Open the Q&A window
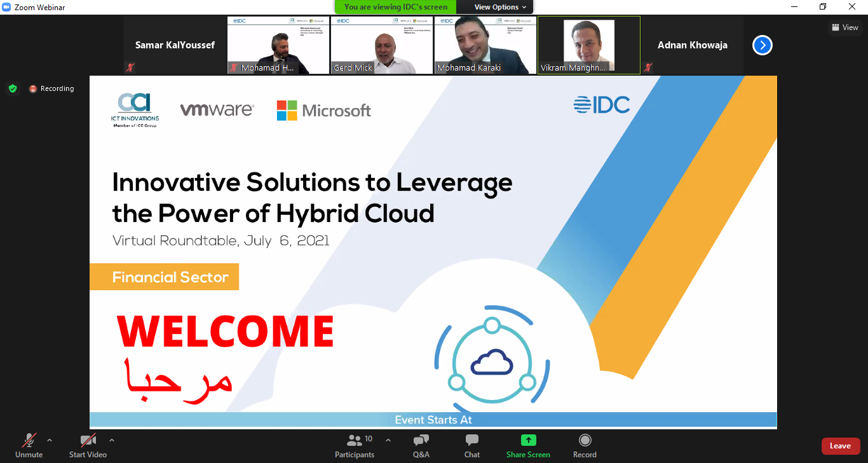This screenshot has width=868, height=463. pyautogui.click(x=421, y=445)
